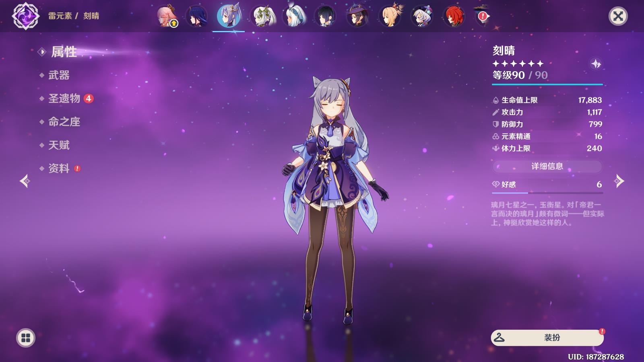Select Qiqi portrait with lavender hair
The height and width of the screenshot is (362, 644).
coord(422,16)
